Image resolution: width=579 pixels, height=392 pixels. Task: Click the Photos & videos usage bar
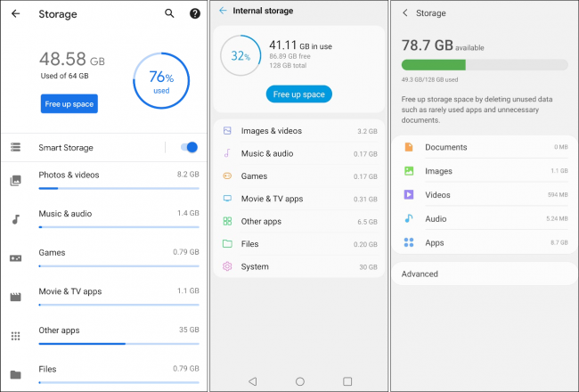pyautogui.click(x=118, y=188)
